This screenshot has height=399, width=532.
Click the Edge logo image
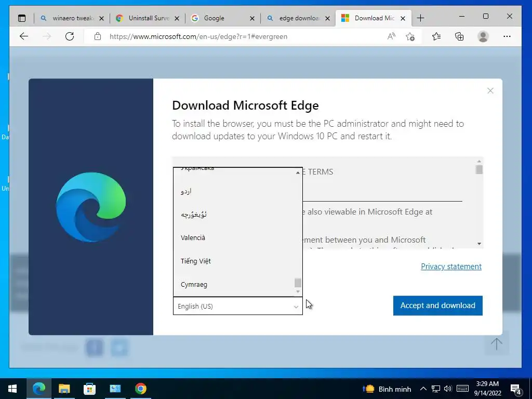click(90, 207)
